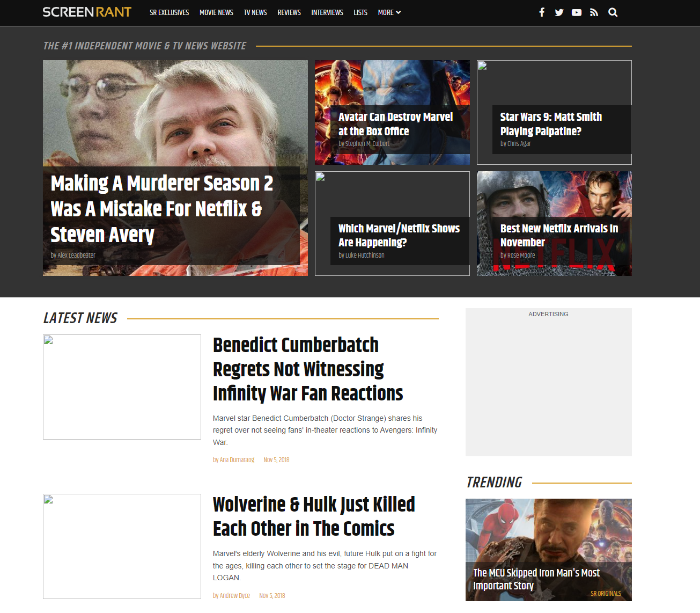Open 'Star Wars 9: Matt Smith Playing Palpatine?' article

[x=551, y=124]
